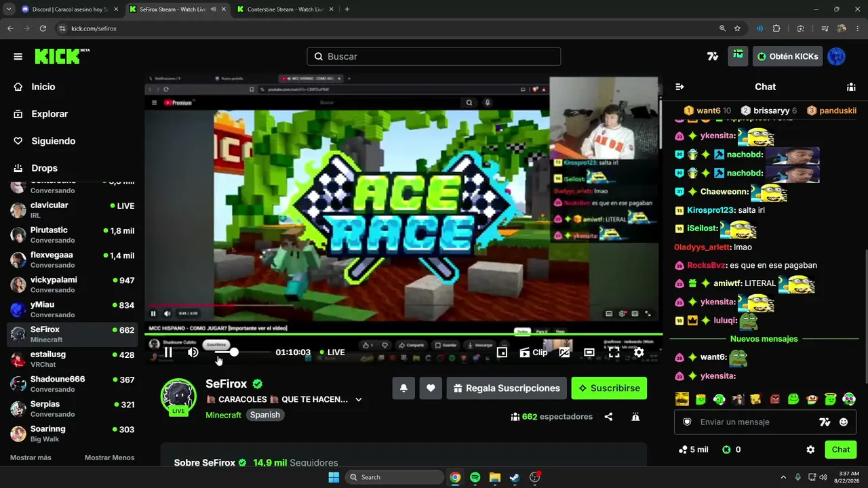
Task: Adjust the player volume slider
Action: pos(243,352)
